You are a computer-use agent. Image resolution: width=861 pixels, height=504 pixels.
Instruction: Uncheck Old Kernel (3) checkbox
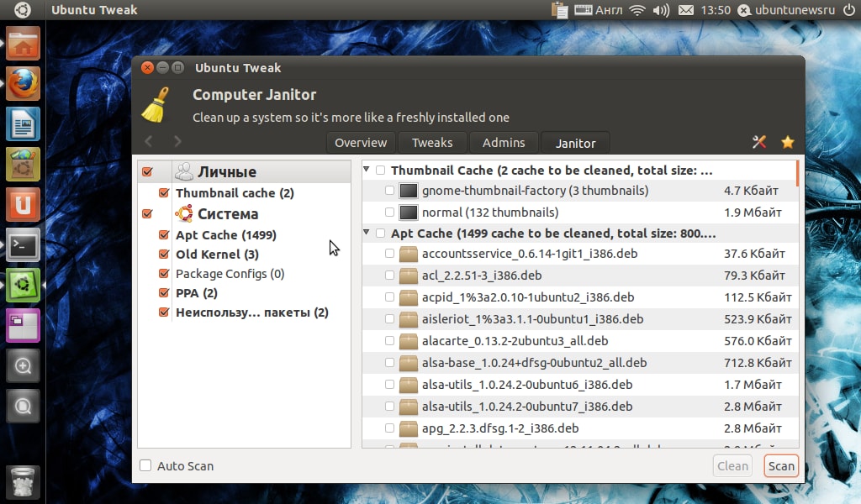coord(164,254)
